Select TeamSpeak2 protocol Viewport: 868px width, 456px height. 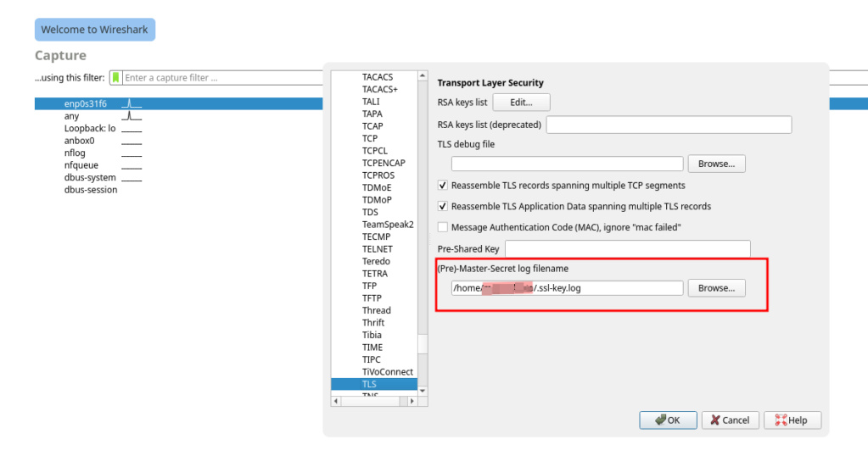388,225
